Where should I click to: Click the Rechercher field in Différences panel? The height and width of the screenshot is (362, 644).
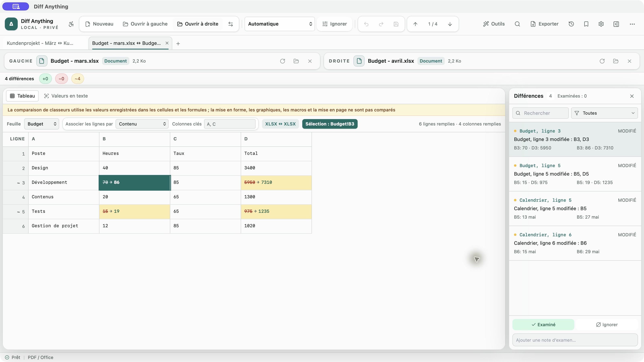(541, 113)
